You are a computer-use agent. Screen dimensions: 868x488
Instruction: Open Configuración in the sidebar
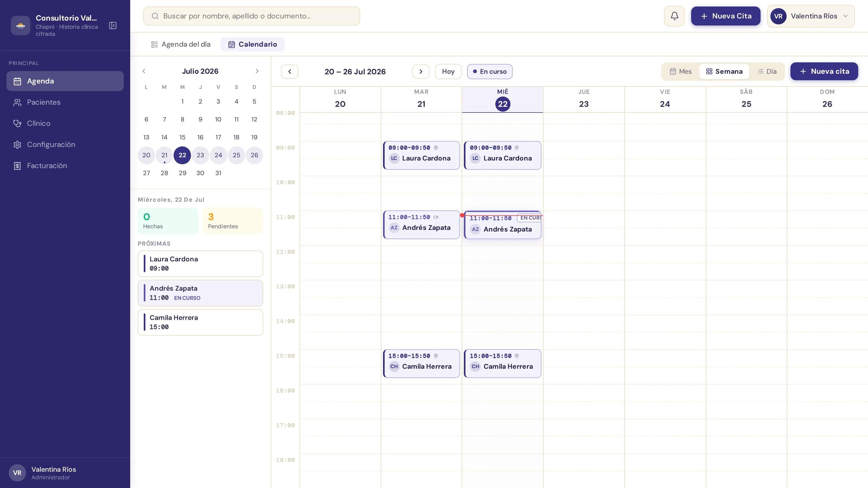click(65, 145)
